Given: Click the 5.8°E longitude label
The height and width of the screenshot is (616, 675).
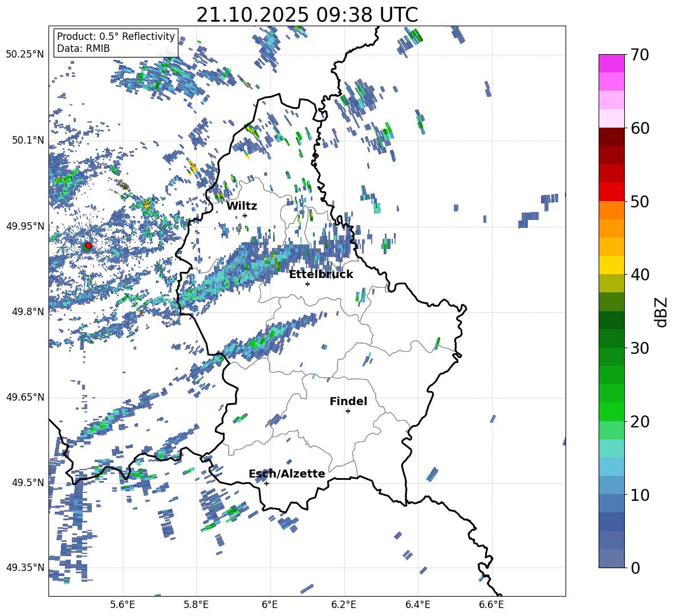Looking at the screenshot, I should tap(196, 605).
